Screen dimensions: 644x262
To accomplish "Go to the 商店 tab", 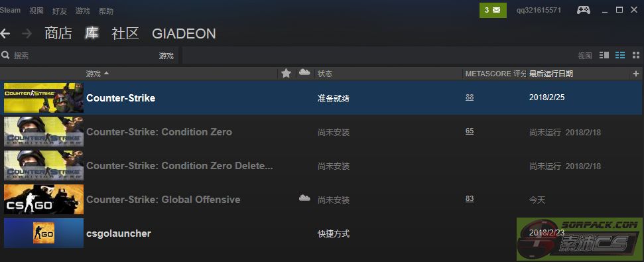I will pos(58,33).
